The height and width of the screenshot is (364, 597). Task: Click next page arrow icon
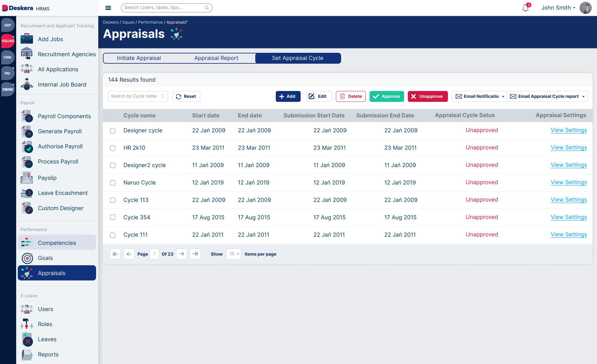pos(182,254)
